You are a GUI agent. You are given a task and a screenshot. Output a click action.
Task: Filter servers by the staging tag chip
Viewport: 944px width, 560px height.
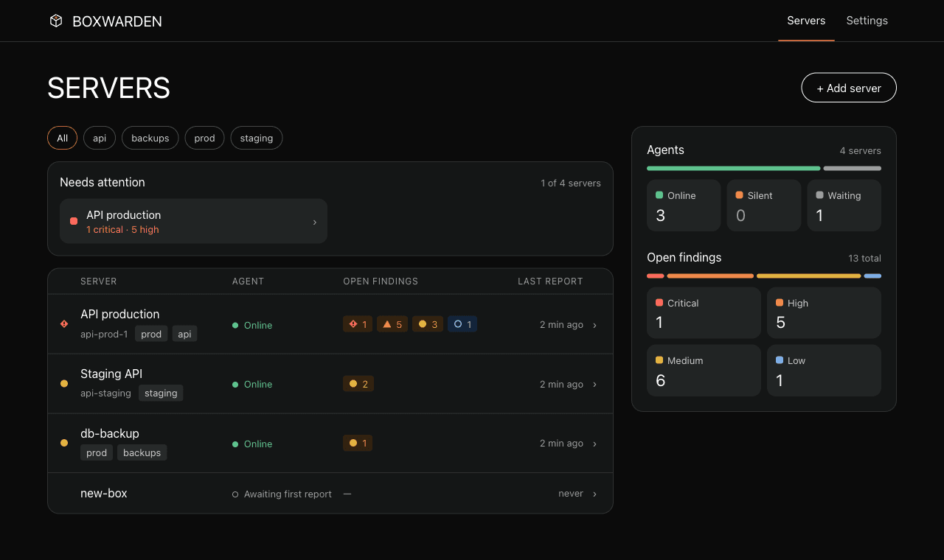[x=257, y=138]
